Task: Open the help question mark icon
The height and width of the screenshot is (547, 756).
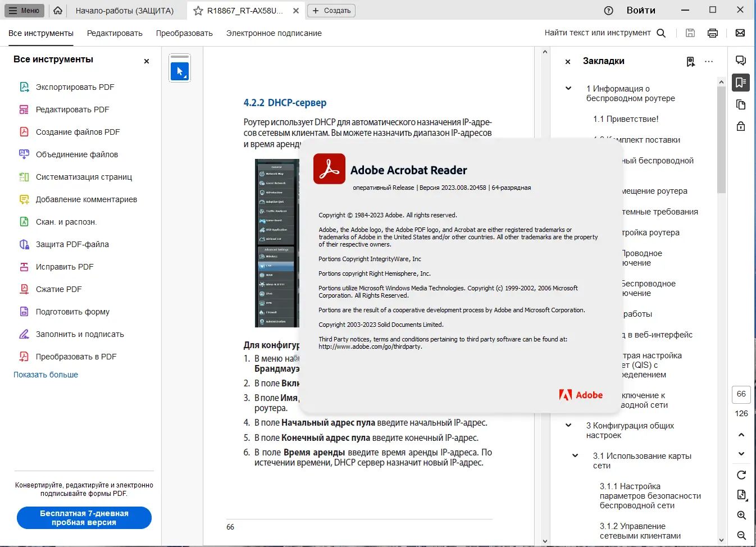Action: pos(608,10)
